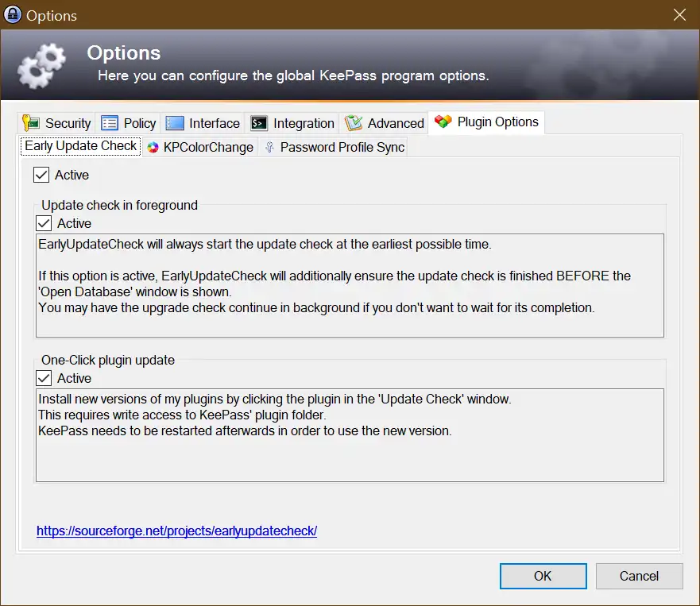Click the Interface tab window icon
This screenshot has height=606, width=700.
pyautogui.click(x=175, y=123)
